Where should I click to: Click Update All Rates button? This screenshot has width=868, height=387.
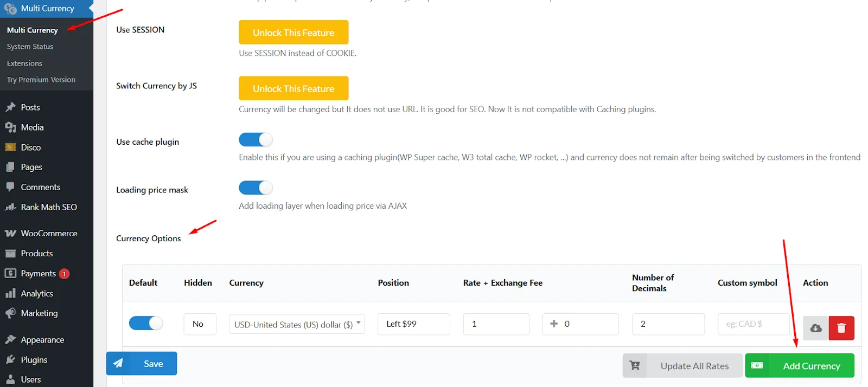click(x=682, y=366)
